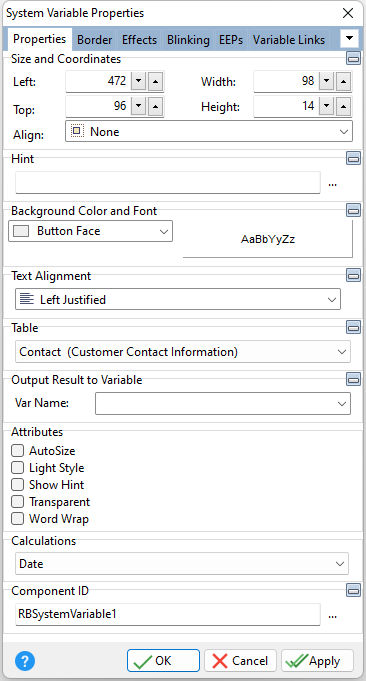
Task: Open the Hint editor ellipsis button
Action: click(x=333, y=184)
